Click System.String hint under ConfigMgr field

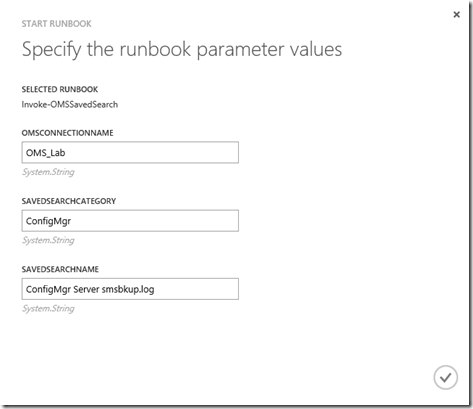point(48,240)
